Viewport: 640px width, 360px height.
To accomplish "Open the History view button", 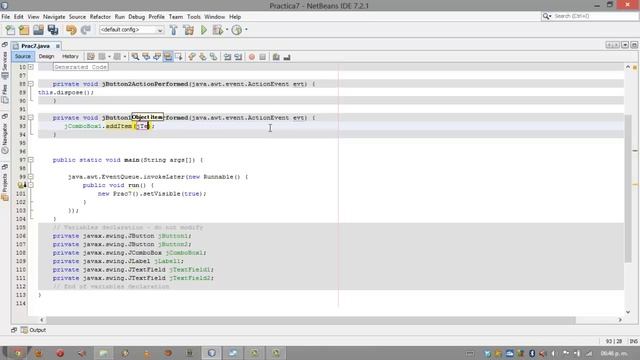I will (x=70, y=56).
